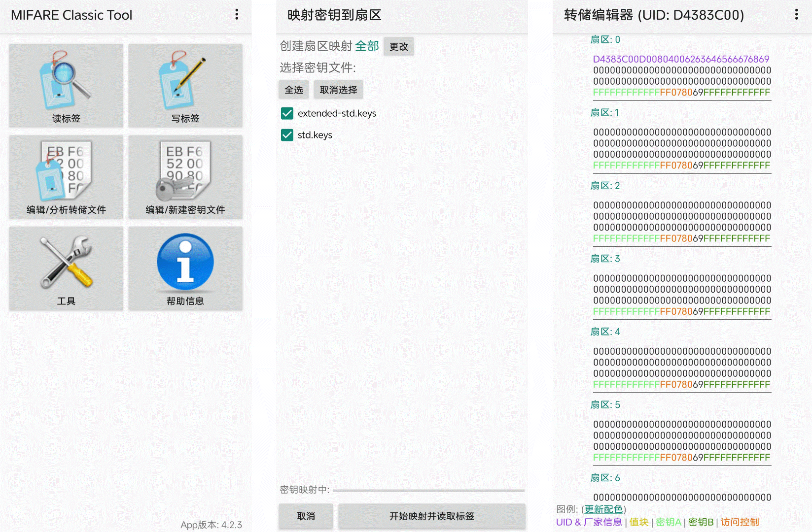Click the 值块 legend label
This screenshot has height=532, width=812.
(x=638, y=522)
